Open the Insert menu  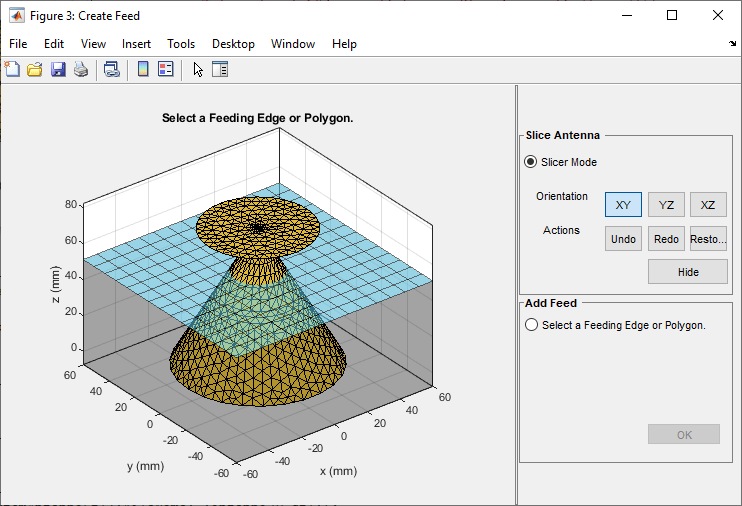(137, 44)
